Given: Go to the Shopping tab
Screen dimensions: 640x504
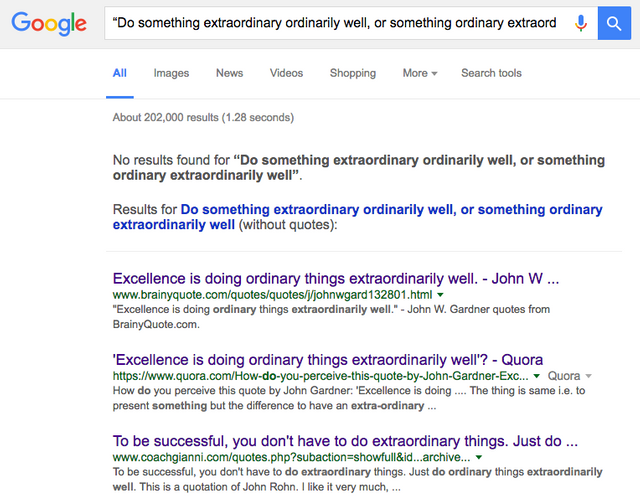Looking at the screenshot, I should click(353, 73).
